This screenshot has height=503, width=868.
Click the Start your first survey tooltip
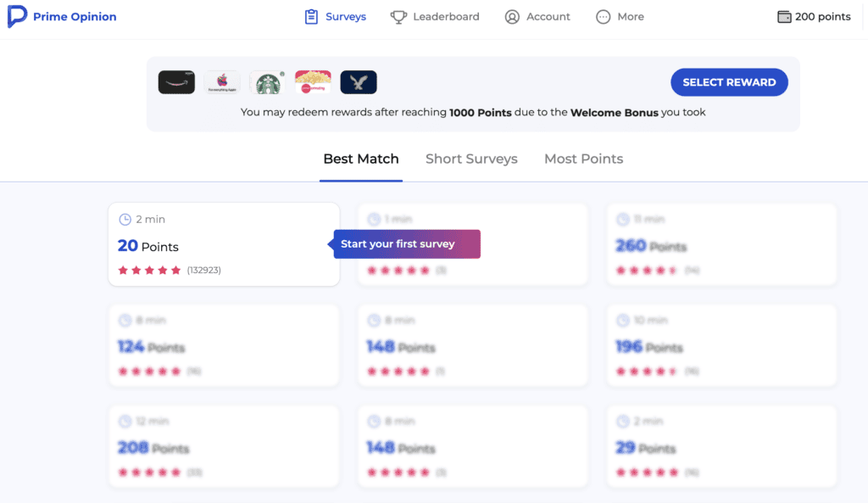click(406, 244)
